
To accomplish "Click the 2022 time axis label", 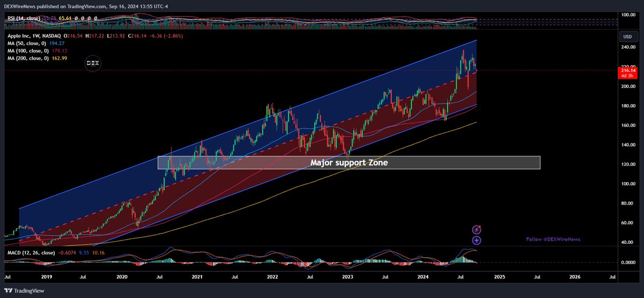I will point(273,278).
